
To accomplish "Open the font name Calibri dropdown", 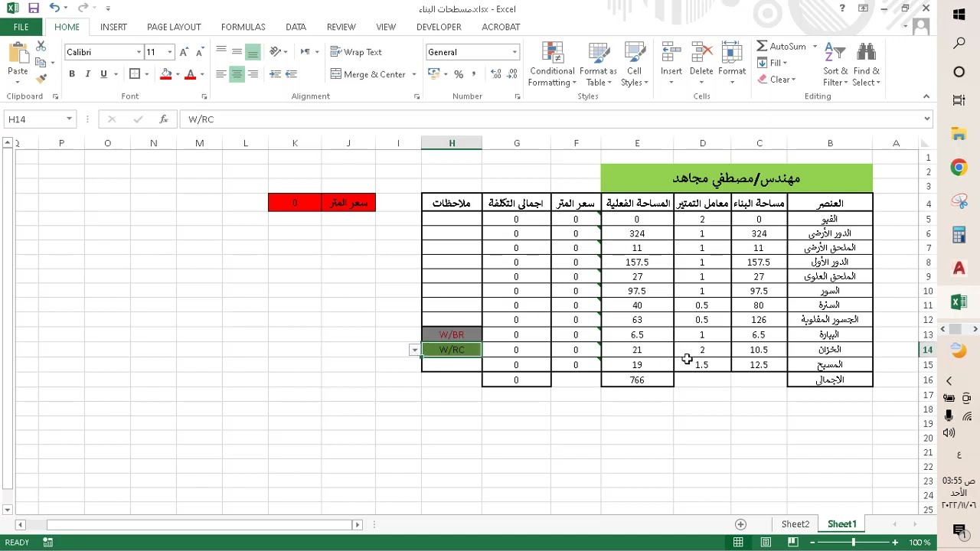I will (139, 52).
